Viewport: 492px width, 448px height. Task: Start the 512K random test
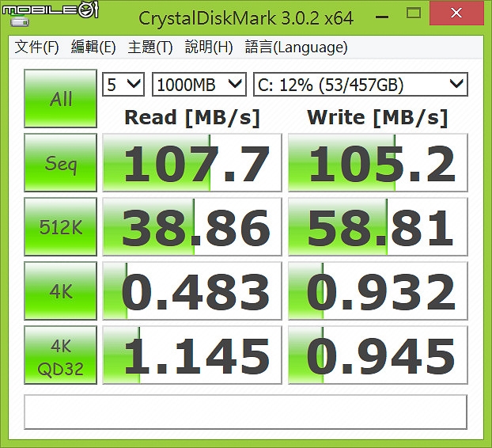(x=61, y=226)
